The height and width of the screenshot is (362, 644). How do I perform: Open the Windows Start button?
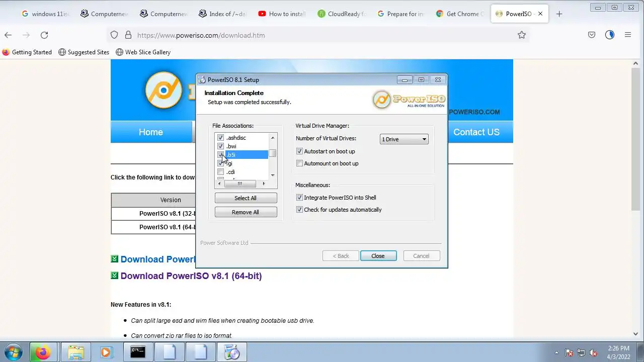(14, 352)
